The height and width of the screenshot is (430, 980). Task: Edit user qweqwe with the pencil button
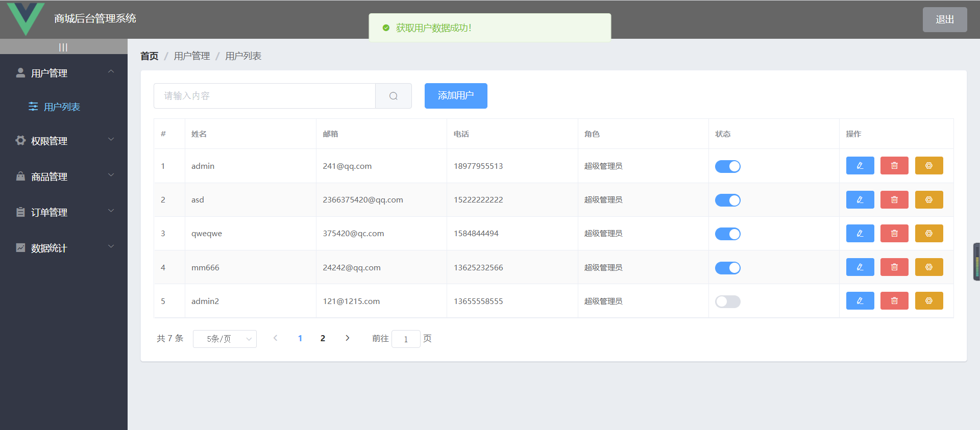coord(860,234)
